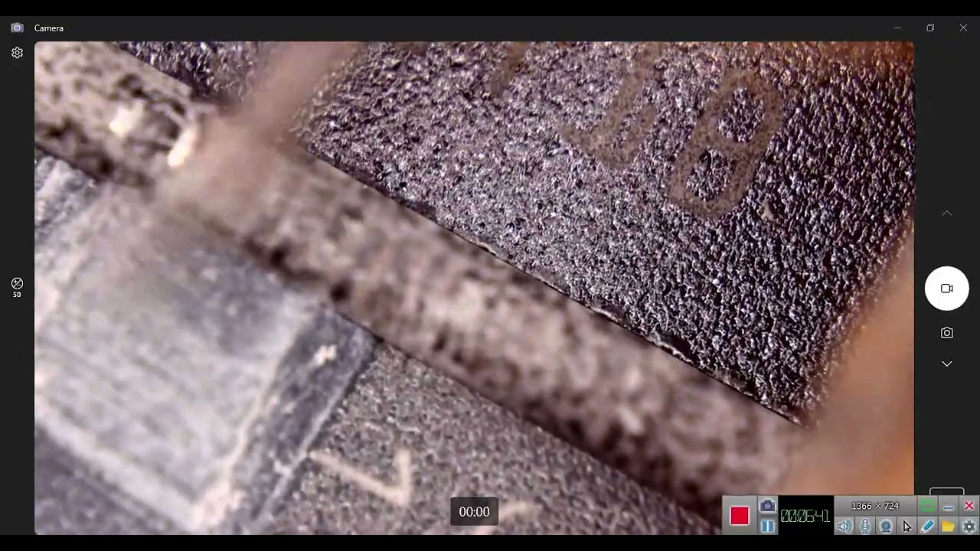
Task: Open the 1366 × 724 capture size selector
Action: pos(875,506)
